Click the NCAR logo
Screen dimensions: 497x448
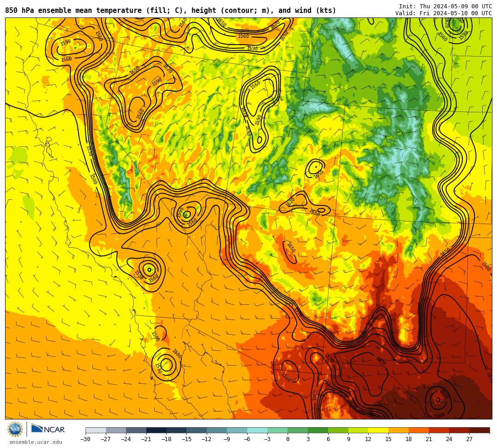[48, 429]
